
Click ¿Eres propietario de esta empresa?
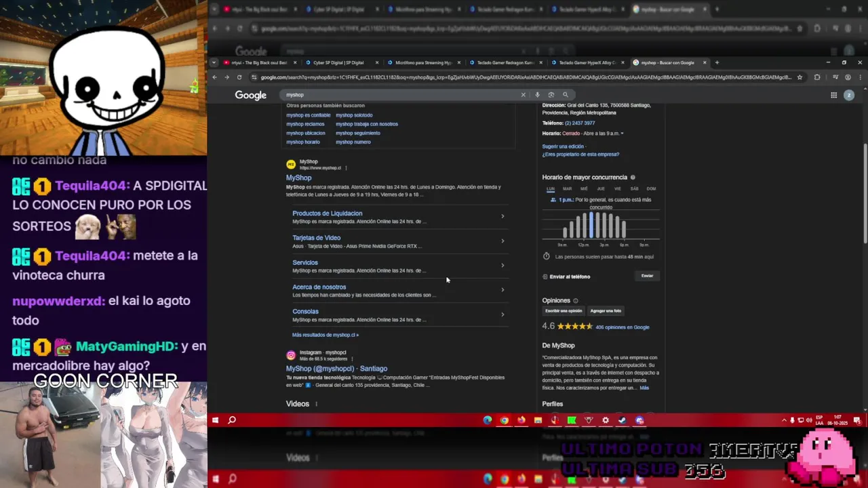coord(580,155)
